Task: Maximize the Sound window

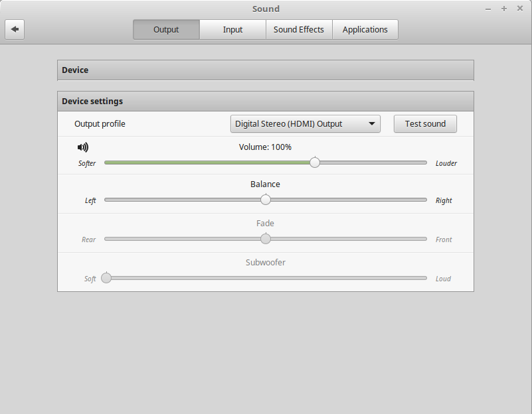Action: 504,9
